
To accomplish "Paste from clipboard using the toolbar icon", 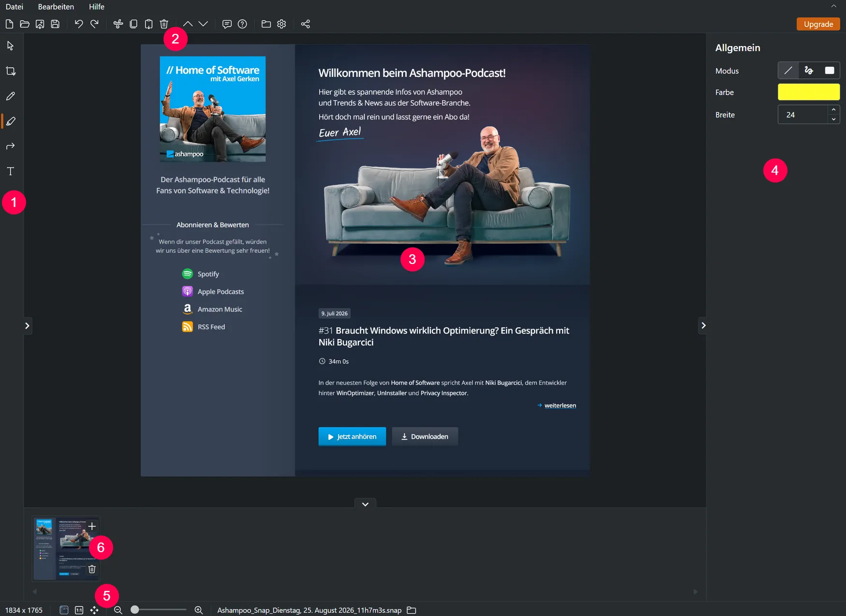I will click(149, 24).
